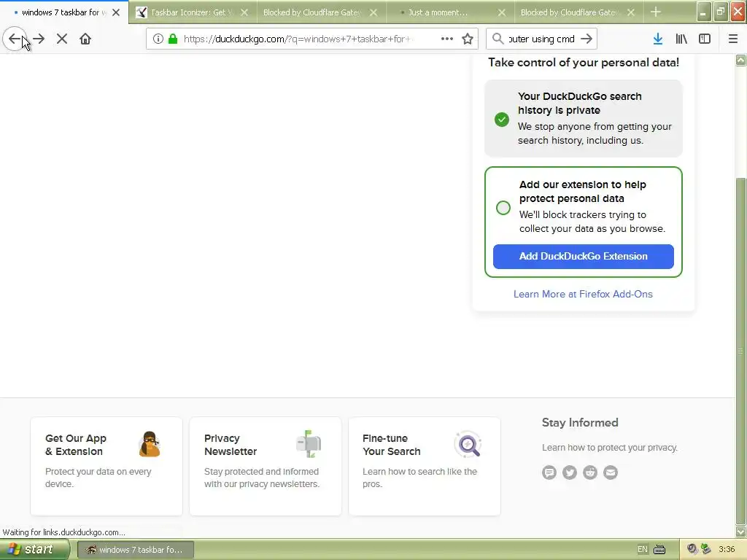Open the Fine-tune Your Search card
The image size is (747, 560).
point(425,466)
